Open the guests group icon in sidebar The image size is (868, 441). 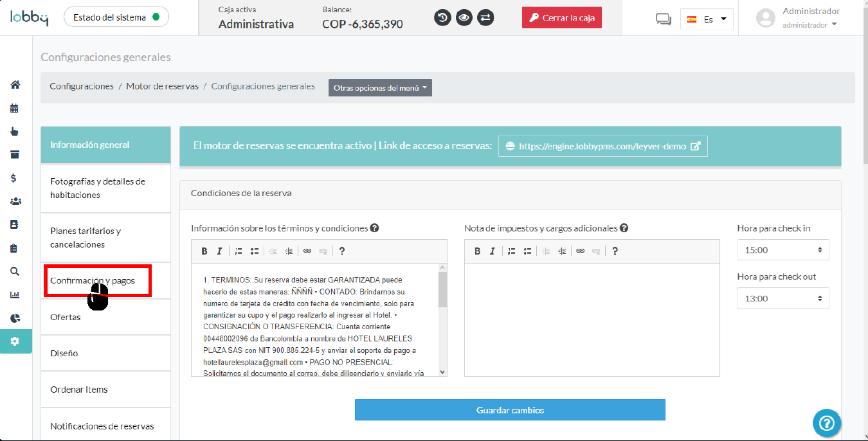tap(15, 201)
